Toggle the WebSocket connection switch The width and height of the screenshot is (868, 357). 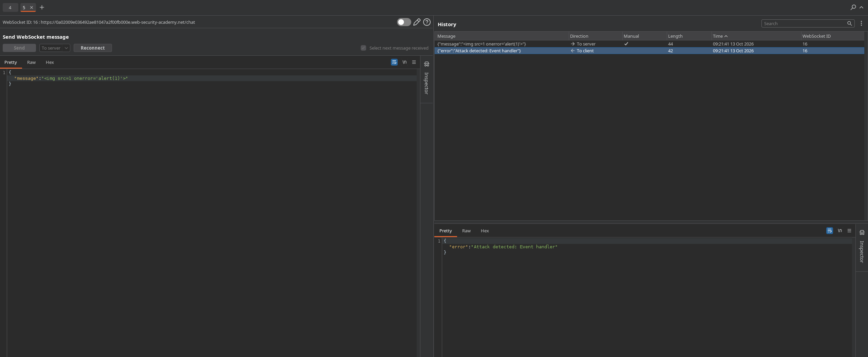(x=404, y=22)
